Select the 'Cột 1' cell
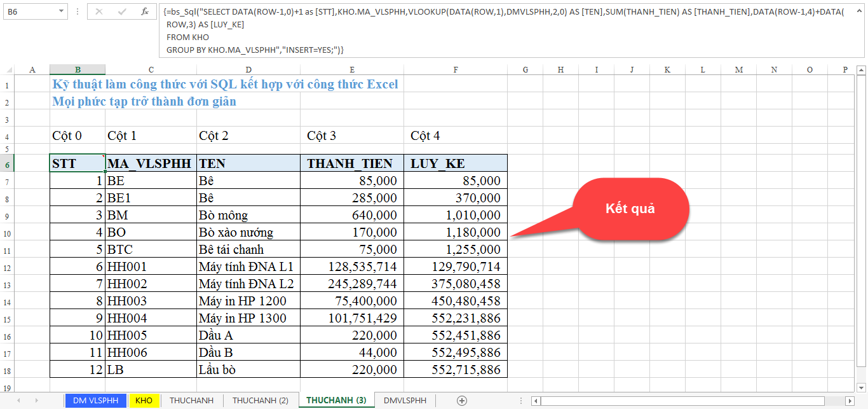The width and height of the screenshot is (868, 409). [151, 135]
